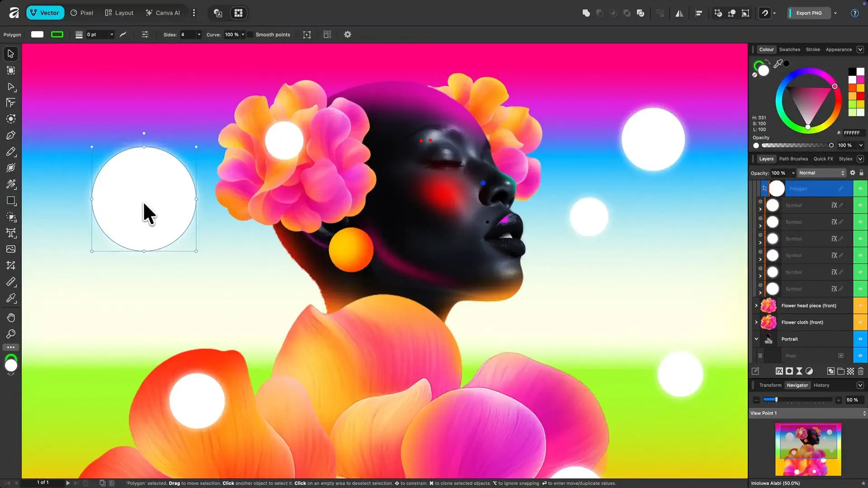868x488 pixels.
Task: Select the Rectangle shape tool
Action: click(11, 201)
